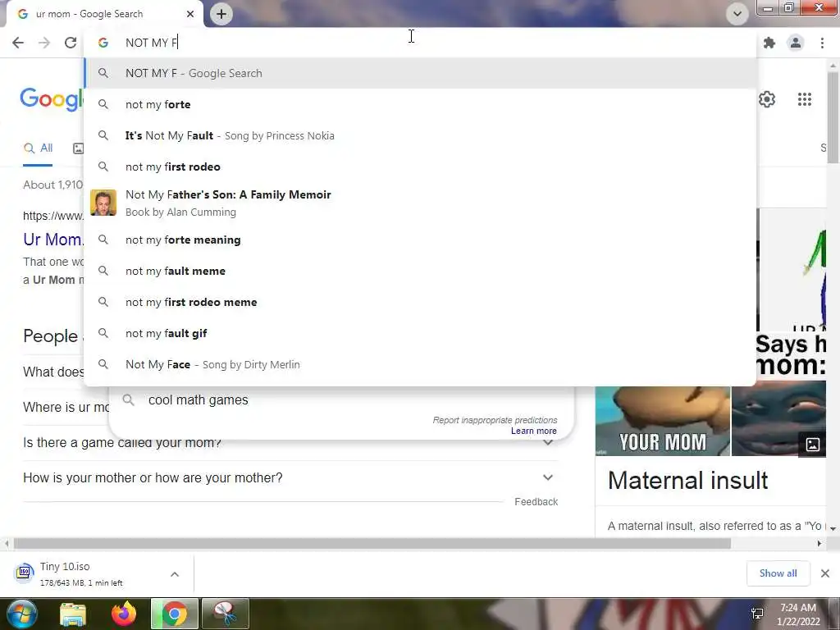The height and width of the screenshot is (630, 840).
Task: Pick 'not my fault gif' suggestion
Action: click(421, 333)
